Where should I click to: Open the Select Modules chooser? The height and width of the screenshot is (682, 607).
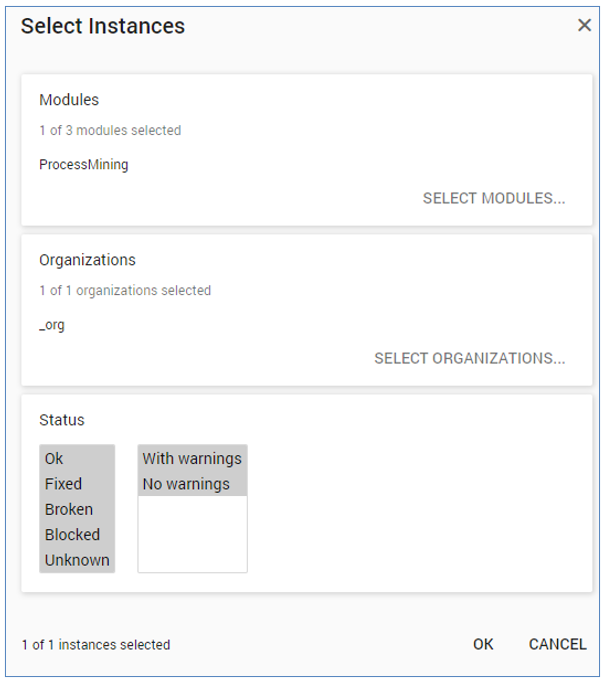click(x=494, y=198)
